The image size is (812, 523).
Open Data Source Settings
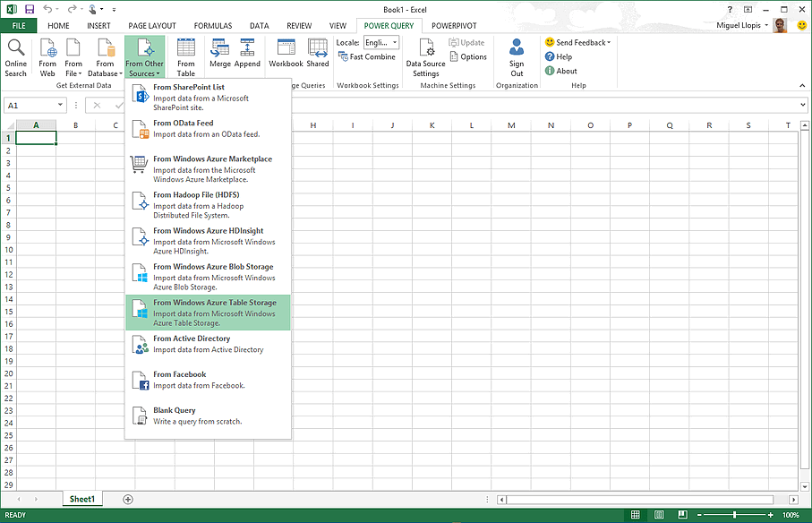[425, 58]
